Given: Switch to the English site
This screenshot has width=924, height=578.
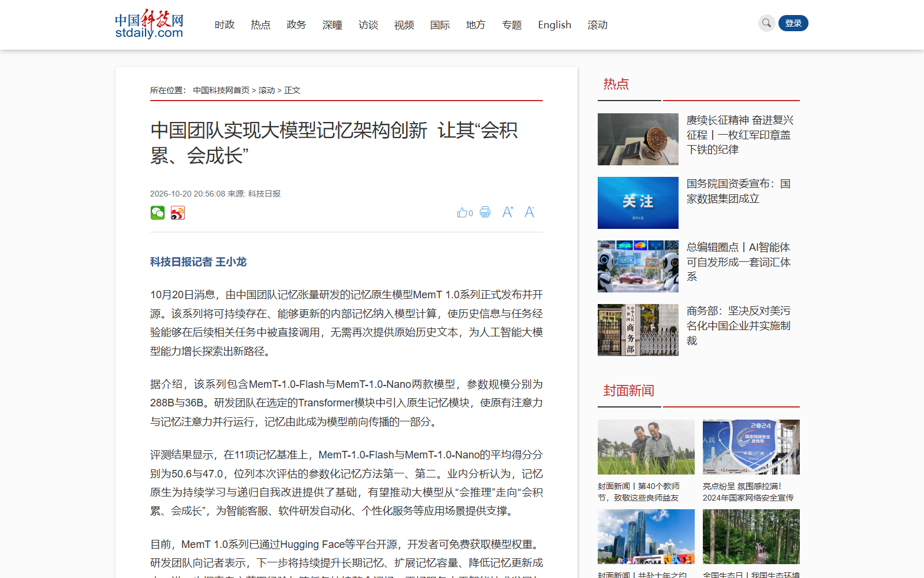Looking at the screenshot, I should coord(554,25).
